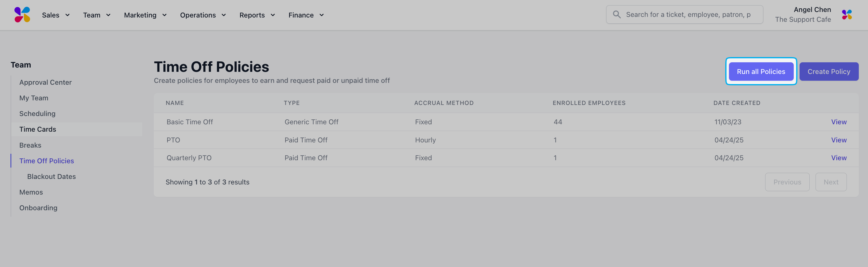Open Blackout Dates sub-item
This screenshot has width=868, height=267.
(52, 176)
